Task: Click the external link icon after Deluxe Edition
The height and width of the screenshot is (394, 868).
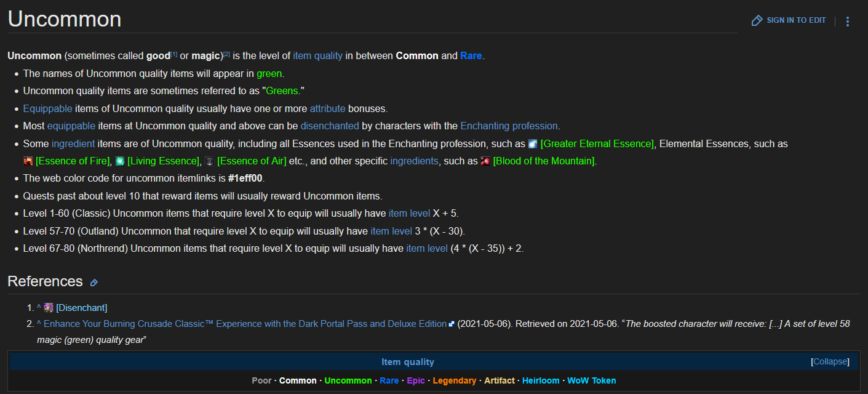Action: point(452,324)
